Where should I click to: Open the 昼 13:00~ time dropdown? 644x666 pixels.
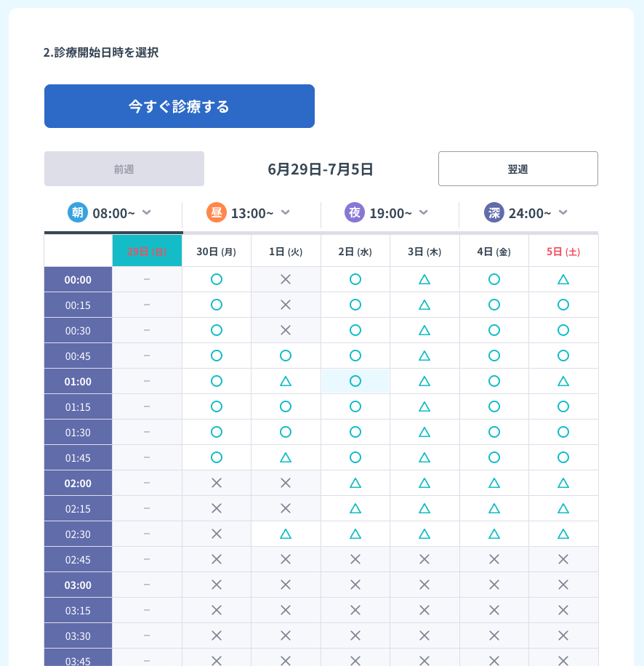tap(251, 213)
